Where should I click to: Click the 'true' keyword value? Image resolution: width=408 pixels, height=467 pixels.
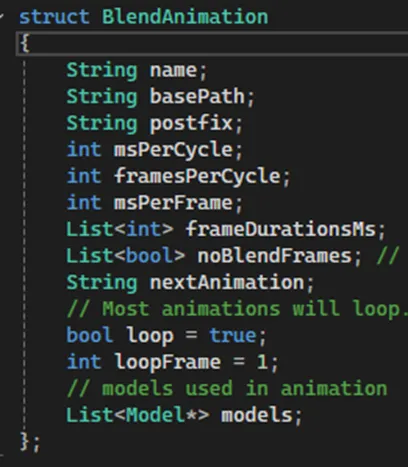(233, 335)
